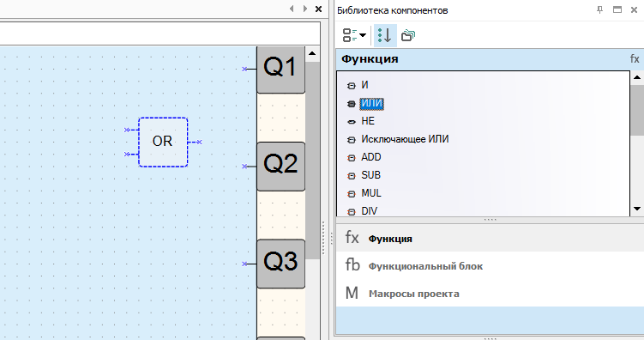Select the SUB function item

tap(370, 175)
